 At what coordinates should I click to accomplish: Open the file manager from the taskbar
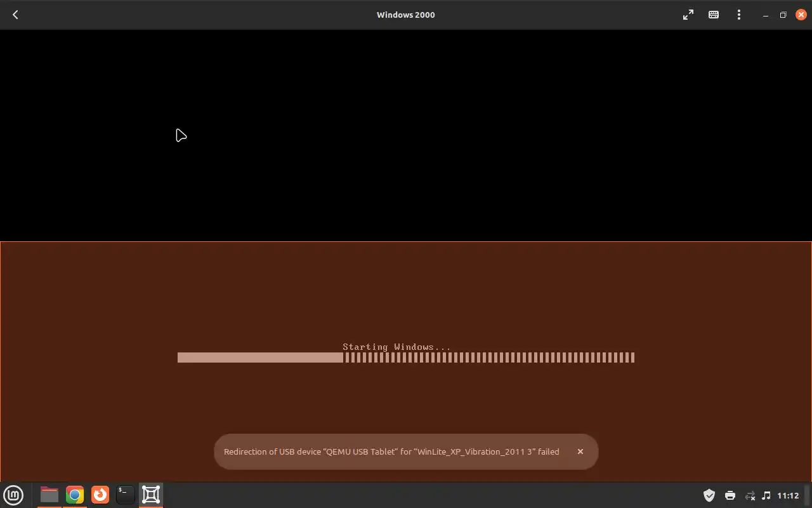click(x=49, y=495)
